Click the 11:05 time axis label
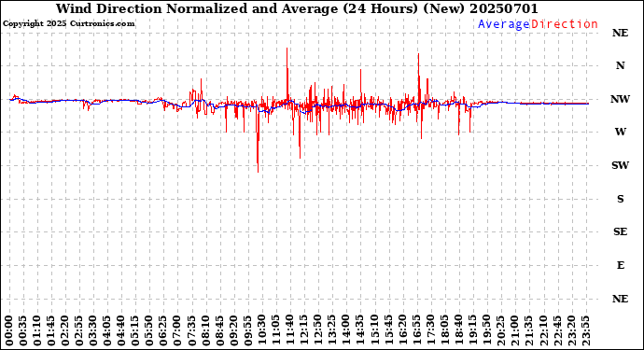The height and width of the screenshot is (350, 644). click(x=275, y=331)
